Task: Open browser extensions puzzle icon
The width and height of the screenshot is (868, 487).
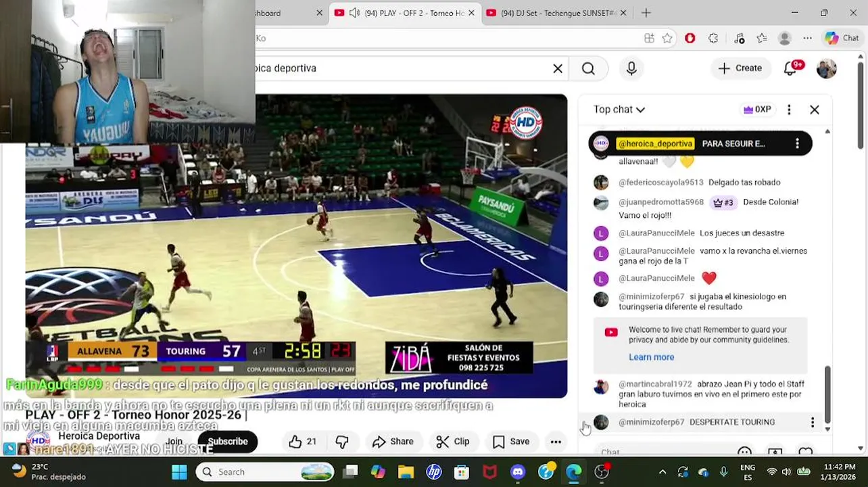Action: pyautogui.click(x=713, y=39)
